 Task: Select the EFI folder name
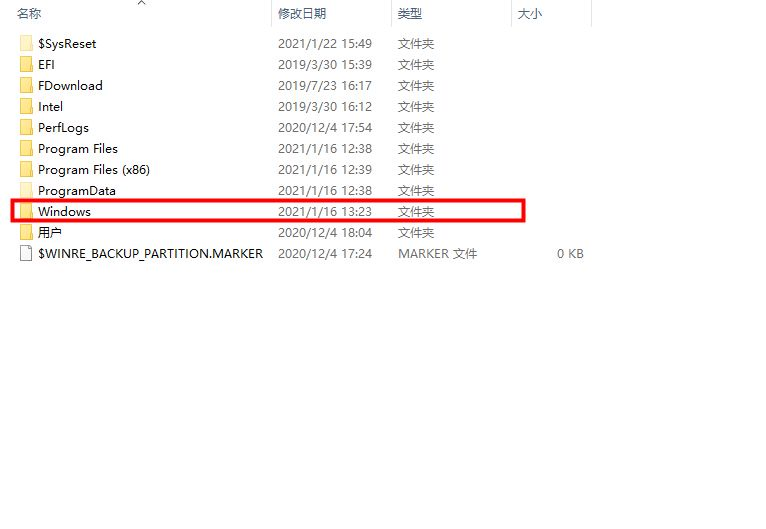click(x=46, y=64)
